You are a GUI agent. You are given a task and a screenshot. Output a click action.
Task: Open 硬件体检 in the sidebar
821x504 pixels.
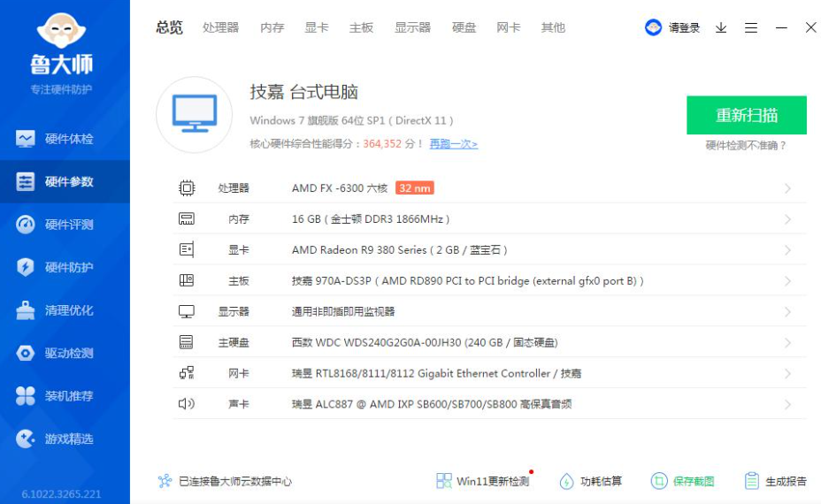[65, 139]
